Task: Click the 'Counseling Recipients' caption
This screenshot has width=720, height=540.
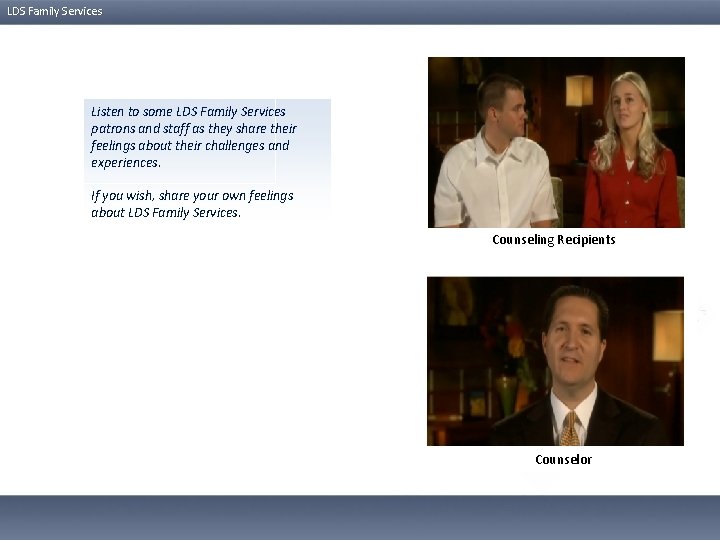Action: coord(554,240)
